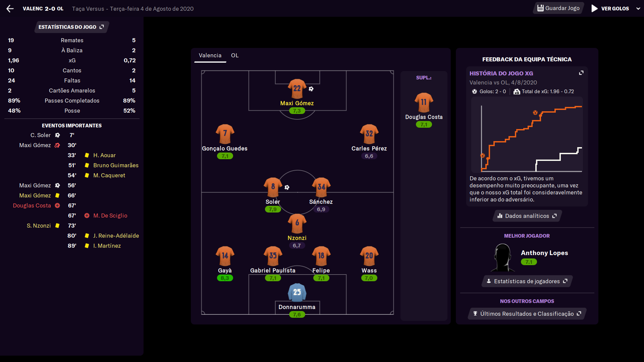Expand the História do Jogo xG chart
The width and height of the screenshot is (644, 362).
581,73
